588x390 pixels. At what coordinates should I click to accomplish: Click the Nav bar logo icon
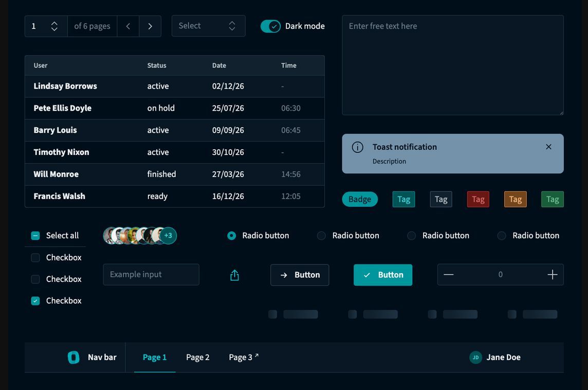point(73,358)
